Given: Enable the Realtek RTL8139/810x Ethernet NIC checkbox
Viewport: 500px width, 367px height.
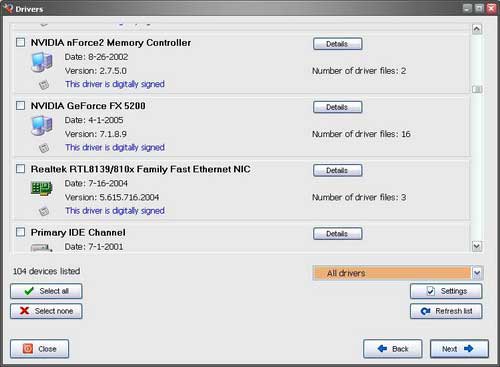Looking at the screenshot, I should point(21,169).
